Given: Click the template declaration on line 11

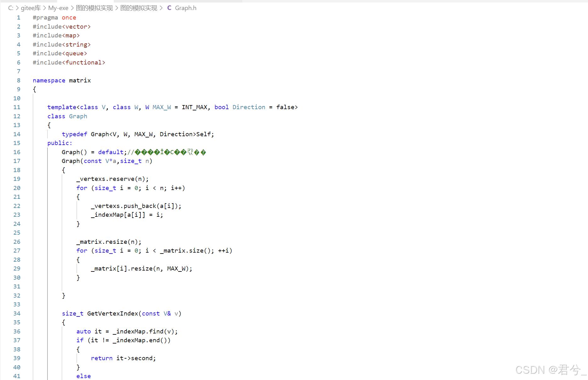Looking at the screenshot, I should (x=62, y=107).
